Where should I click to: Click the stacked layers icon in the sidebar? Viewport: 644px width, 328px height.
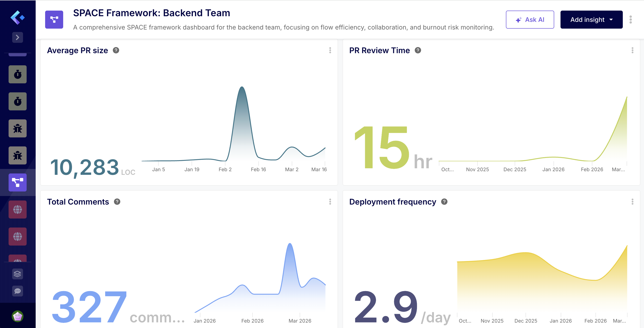(18, 274)
